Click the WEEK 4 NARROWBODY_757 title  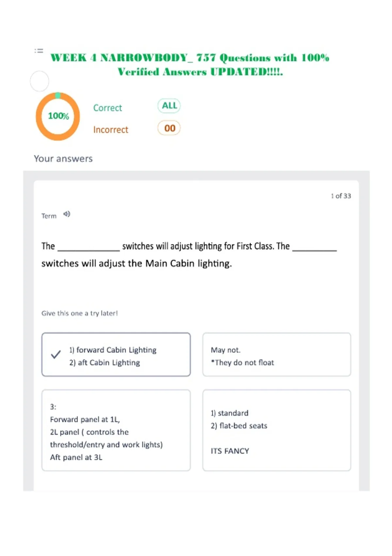190,65
